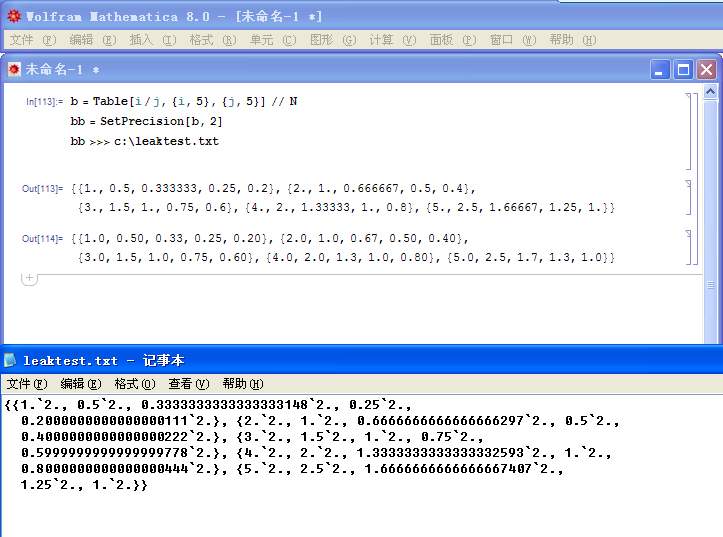The height and width of the screenshot is (537, 723).
Task: Click the Notepad icon in leaktest.txt title bar
Action: [10, 360]
